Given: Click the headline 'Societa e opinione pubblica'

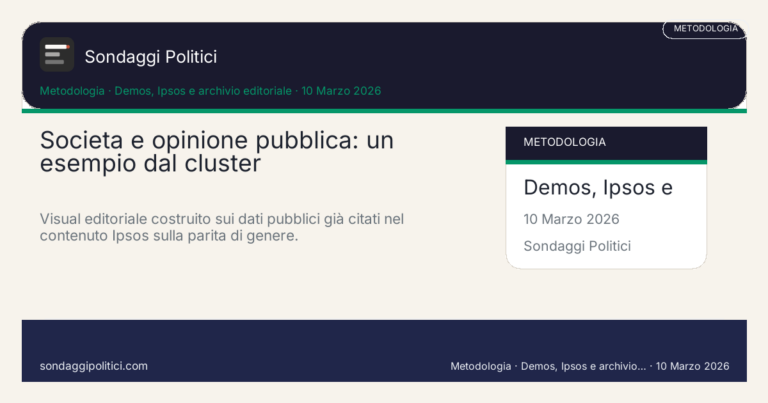Looking at the screenshot, I should click(x=216, y=152).
